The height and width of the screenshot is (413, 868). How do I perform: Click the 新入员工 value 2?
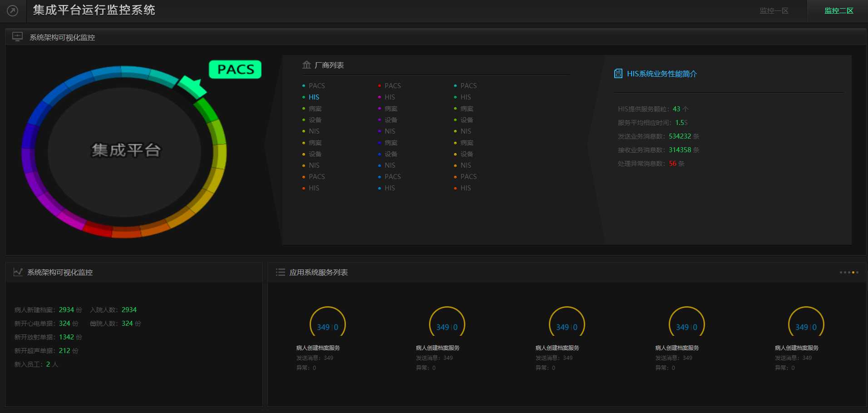pos(48,364)
